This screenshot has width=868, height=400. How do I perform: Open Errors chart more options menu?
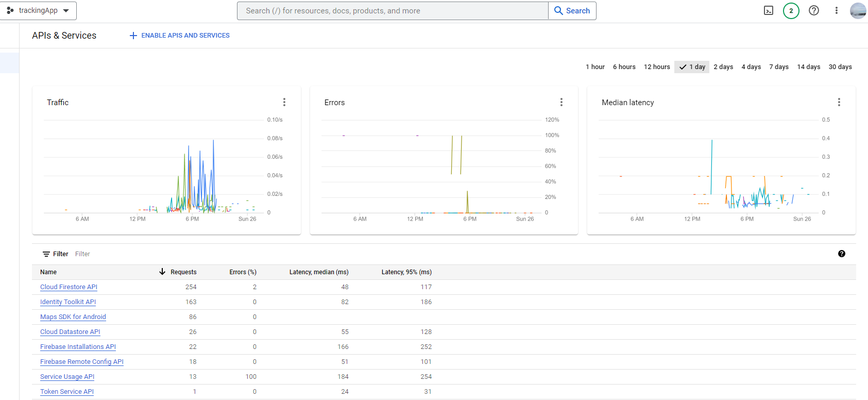coord(561,103)
